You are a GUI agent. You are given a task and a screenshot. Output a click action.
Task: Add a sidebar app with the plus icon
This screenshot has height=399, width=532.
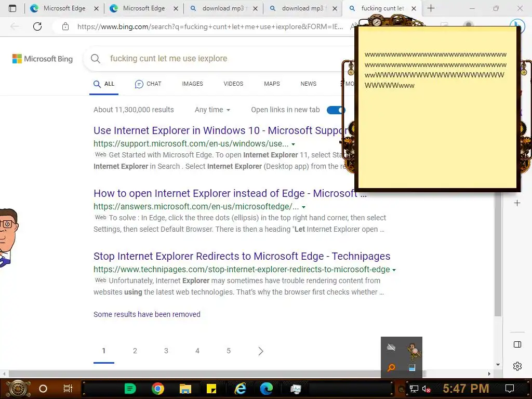click(x=517, y=203)
